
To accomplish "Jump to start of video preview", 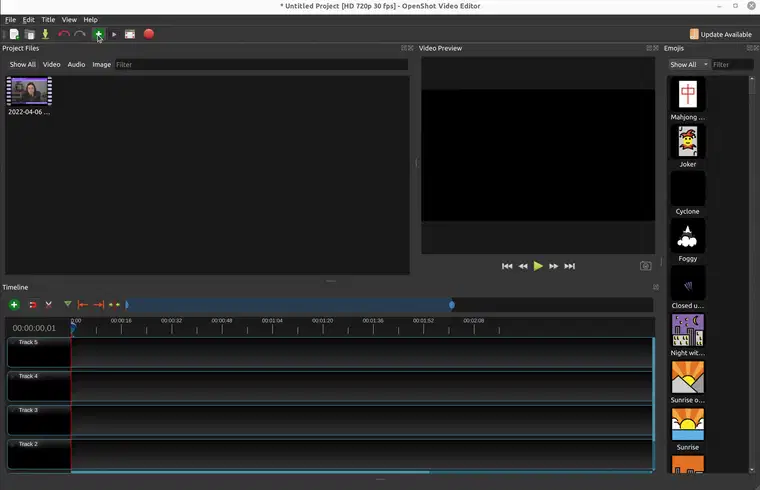I will 507,266.
